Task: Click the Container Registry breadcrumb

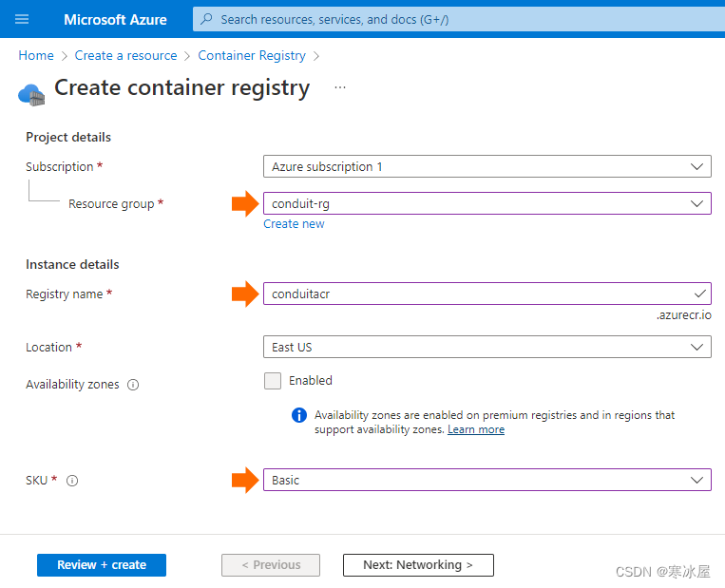Action: (x=252, y=56)
